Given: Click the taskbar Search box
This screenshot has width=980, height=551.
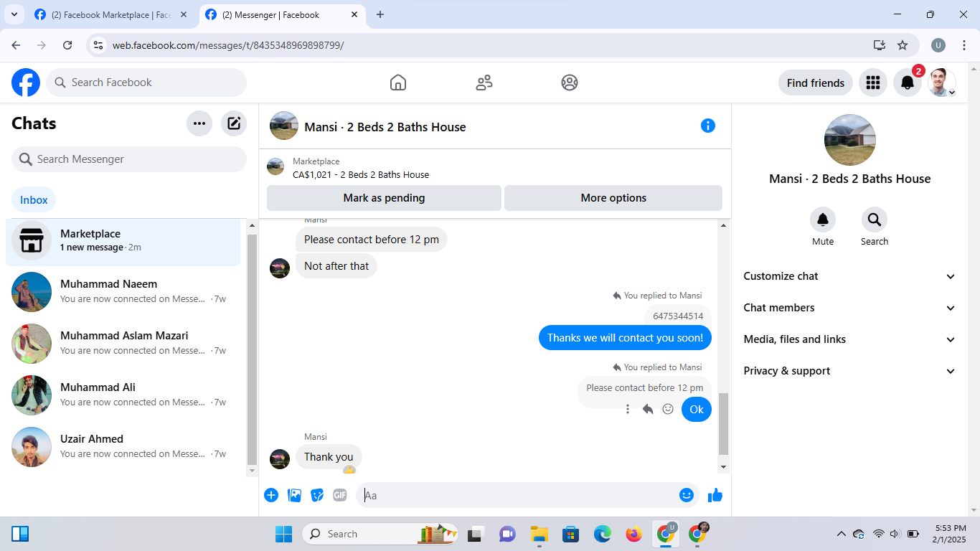Looking at the screenshot, I should pos(380,534).
